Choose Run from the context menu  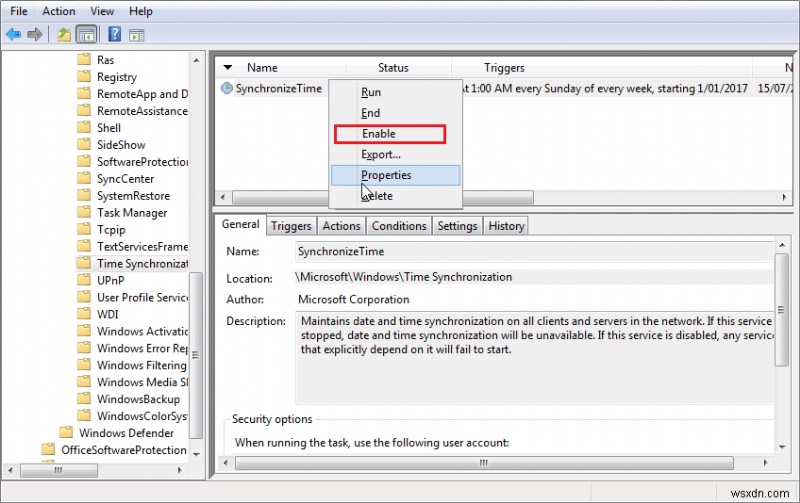point(395,92)
